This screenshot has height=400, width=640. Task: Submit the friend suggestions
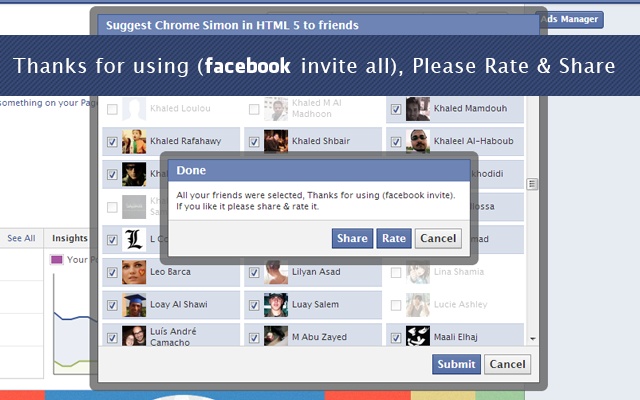pos(456,364)
